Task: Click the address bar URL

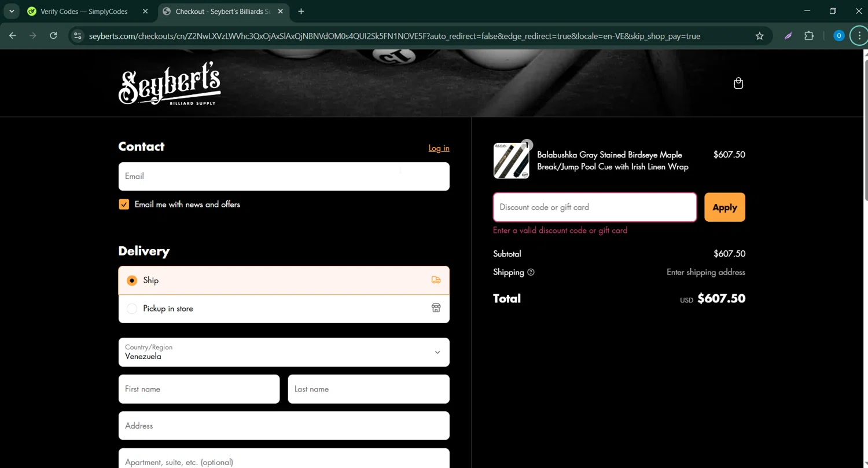Action: tap(395, 36)
